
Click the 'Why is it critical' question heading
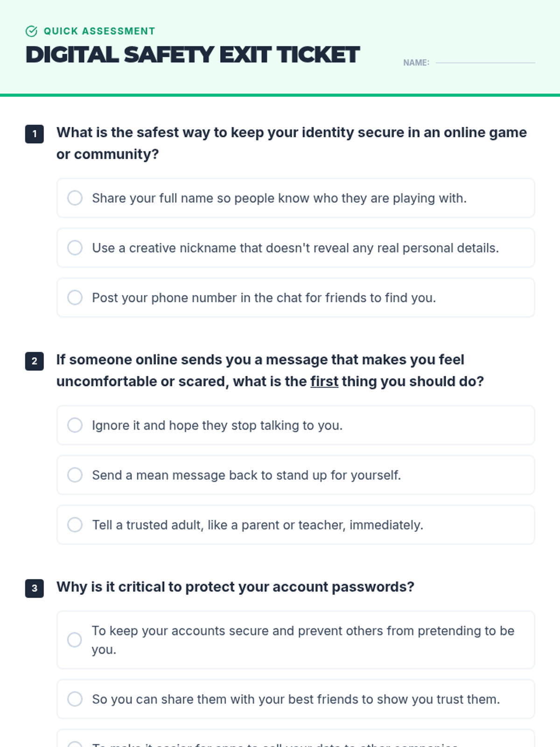(235, 587)
